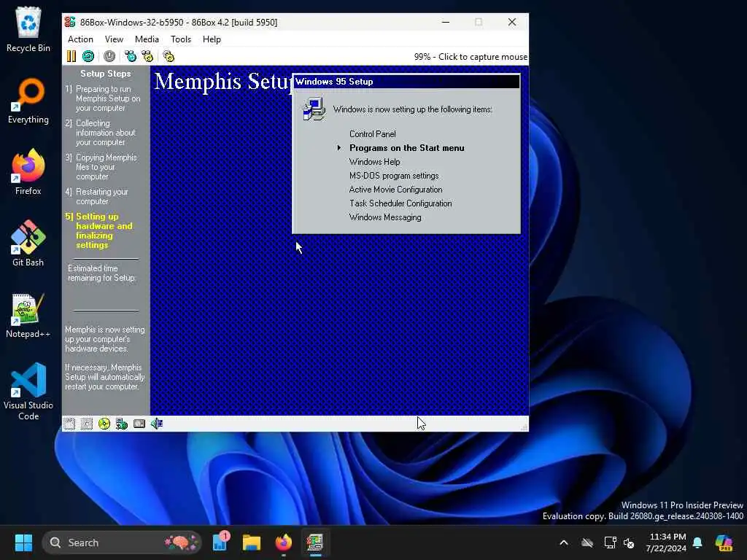This screenshot has height=560, width=747.
Task: Open the Notepad++ desktop shortcut
Action: click(x=28, y=315)
